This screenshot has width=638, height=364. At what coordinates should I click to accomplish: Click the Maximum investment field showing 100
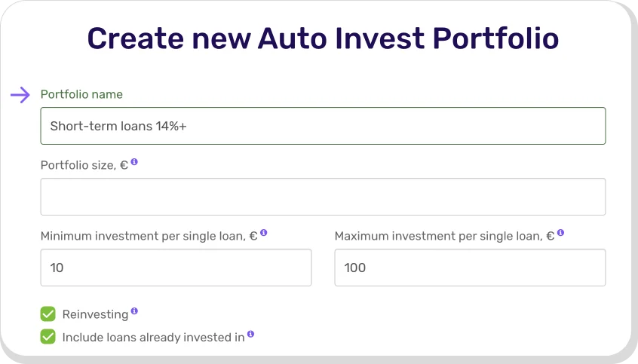[x=470, y=268]
